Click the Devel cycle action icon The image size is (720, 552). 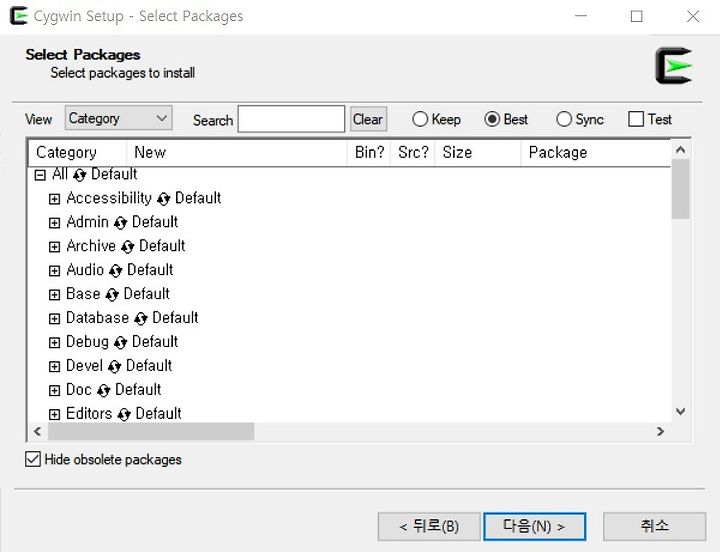114,366
